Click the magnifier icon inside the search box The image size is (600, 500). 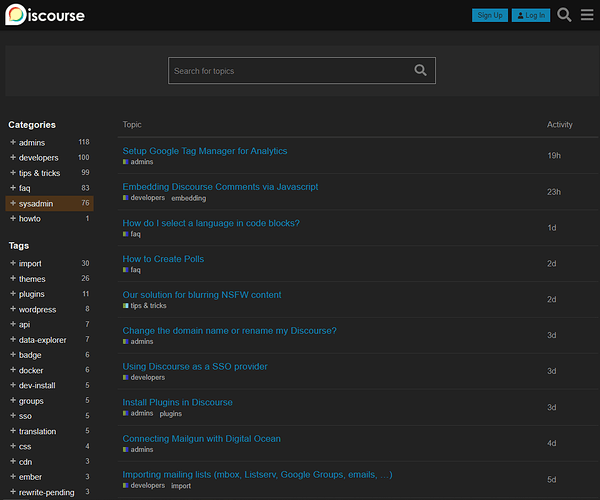pos(420,70)
